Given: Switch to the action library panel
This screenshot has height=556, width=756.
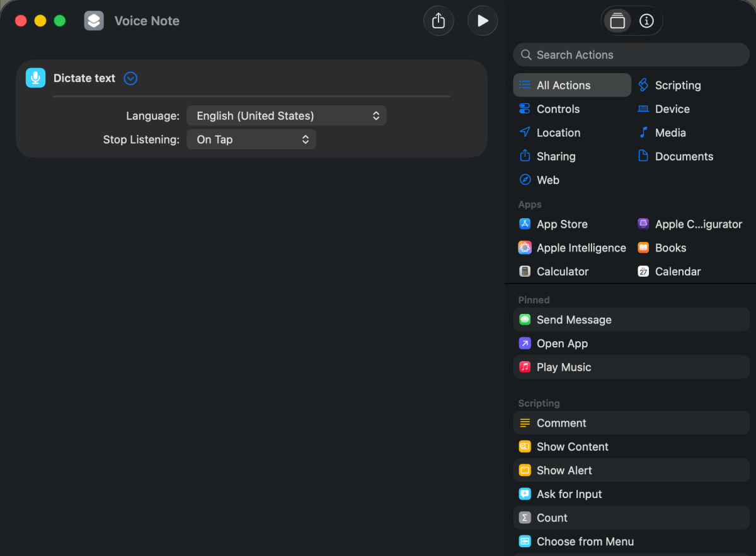Looking at the screenshot, I should [x=617, y=20].
